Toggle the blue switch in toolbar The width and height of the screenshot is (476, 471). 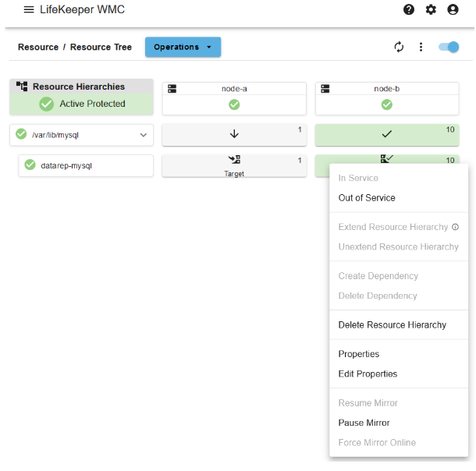pos(449,47)
